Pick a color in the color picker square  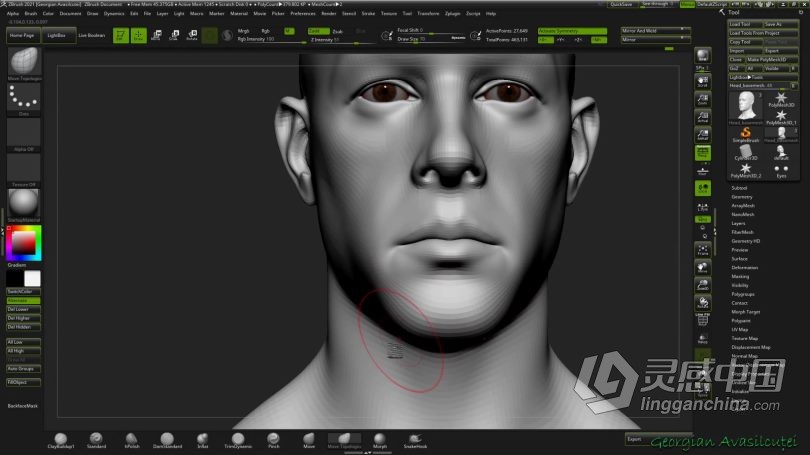click(x=24, y=242)
